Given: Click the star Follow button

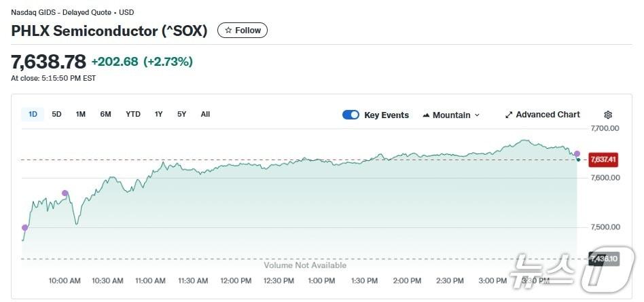Looking at the screenshot, I should coord(243,31).
